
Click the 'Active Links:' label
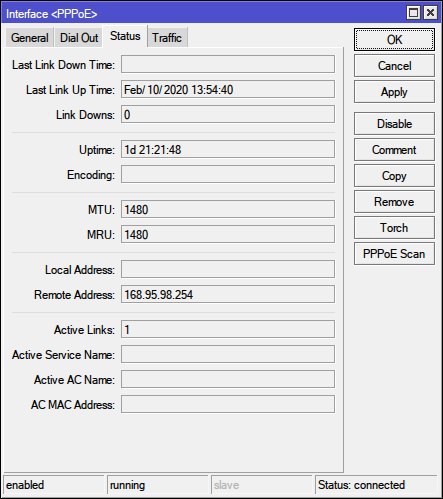pyautogui.click(x=84, y=330)
